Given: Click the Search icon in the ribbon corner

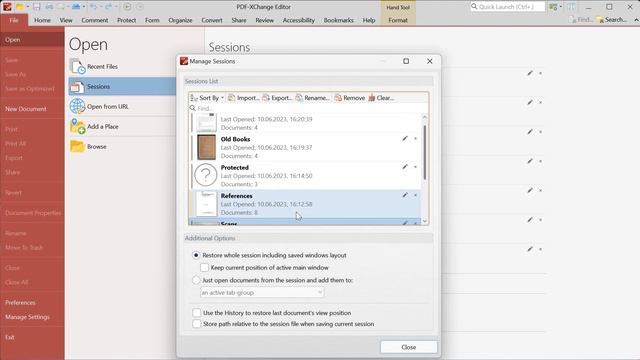Looking at the screenshot, I should tap(611, 20).
